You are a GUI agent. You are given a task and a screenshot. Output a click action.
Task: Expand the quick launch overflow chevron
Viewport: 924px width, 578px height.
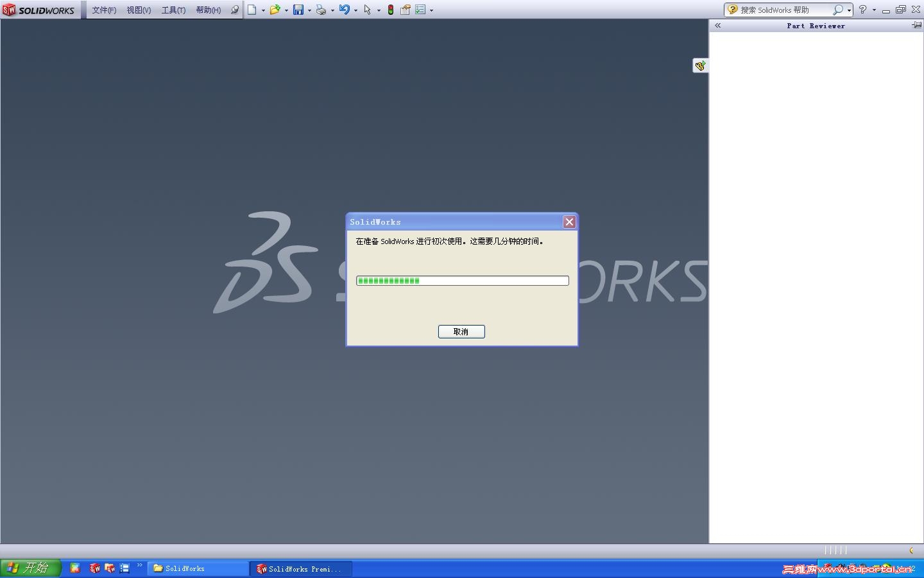139,565
